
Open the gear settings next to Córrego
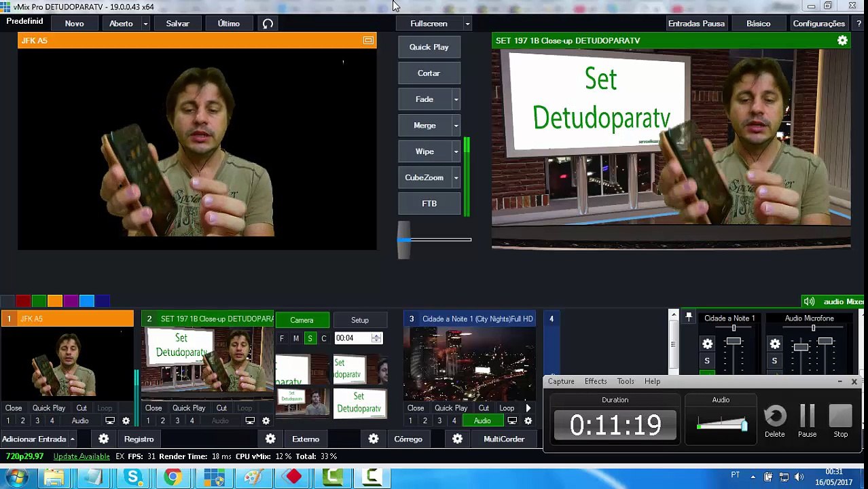tap(374, 439)
